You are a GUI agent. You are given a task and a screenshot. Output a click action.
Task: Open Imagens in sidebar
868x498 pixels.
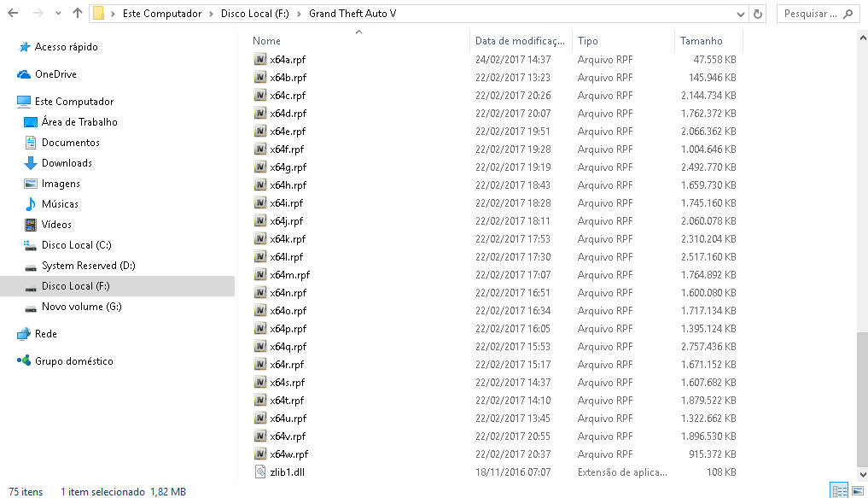pos(61,184)
